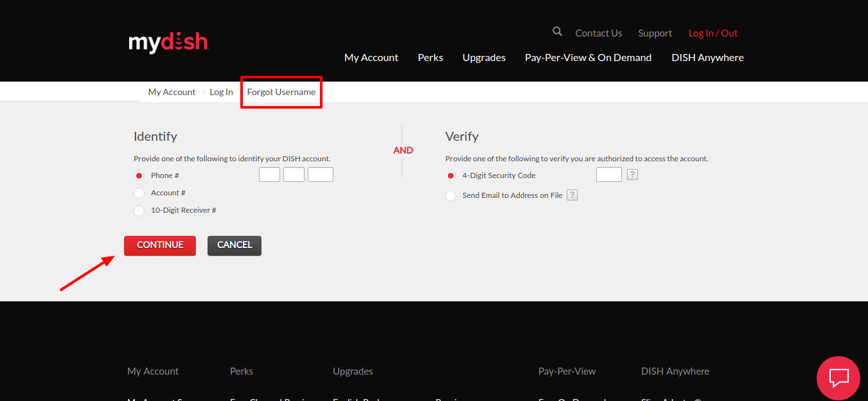Viewport: 868px width, 401px height.
Task: Click footer Perks heading
Action: point(242,371)
